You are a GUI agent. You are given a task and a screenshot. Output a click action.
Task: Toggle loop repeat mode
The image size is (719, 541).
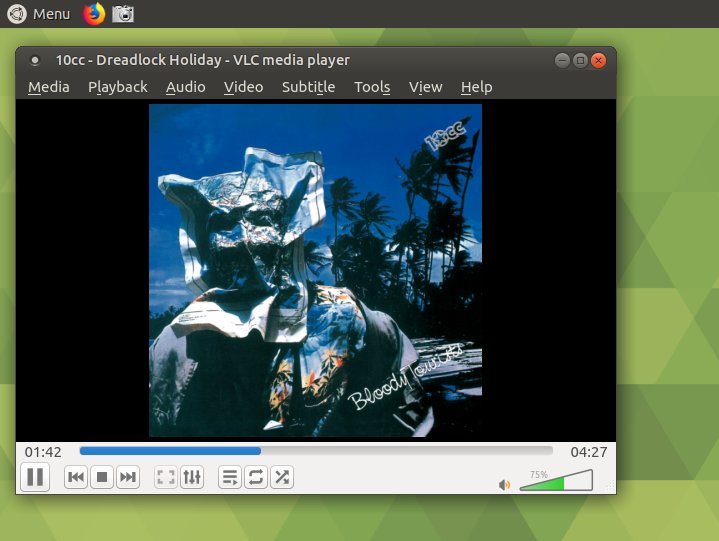256,477
